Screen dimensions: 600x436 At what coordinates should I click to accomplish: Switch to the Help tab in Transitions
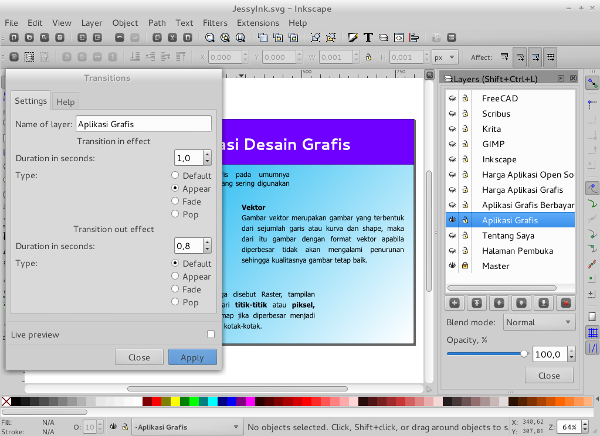65,101
